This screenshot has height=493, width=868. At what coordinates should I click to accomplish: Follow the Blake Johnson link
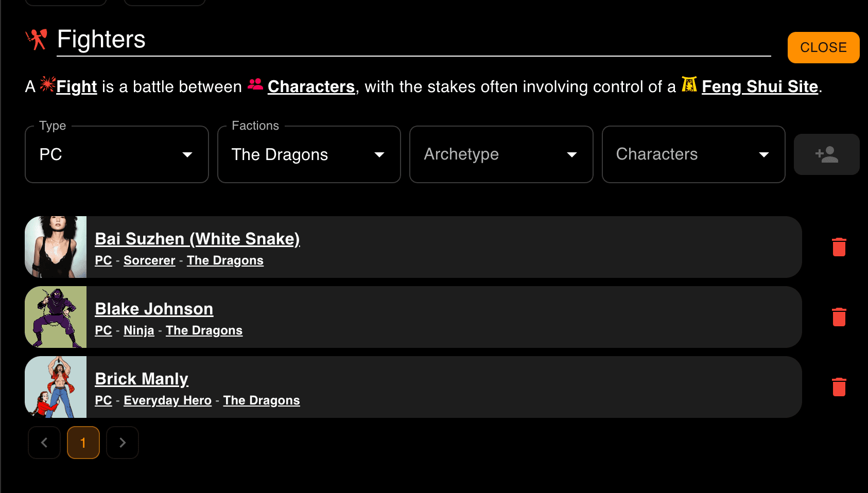click(x=154, y=309)
